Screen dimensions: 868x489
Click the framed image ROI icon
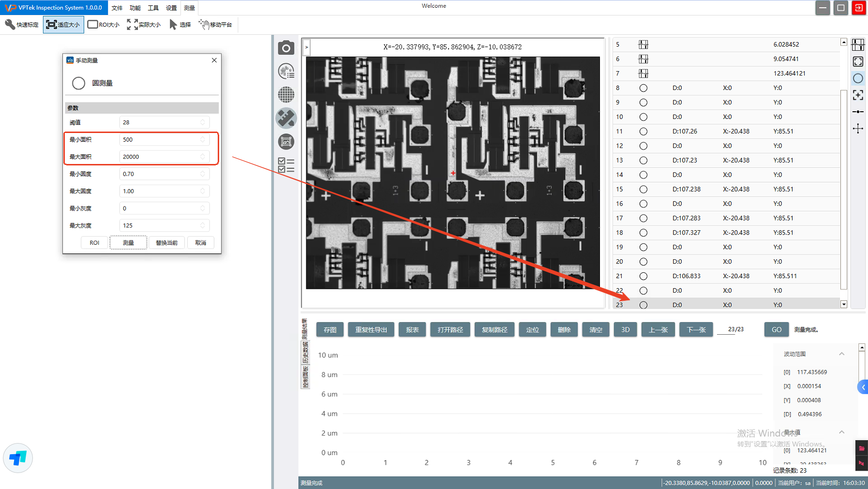[286, 142]
